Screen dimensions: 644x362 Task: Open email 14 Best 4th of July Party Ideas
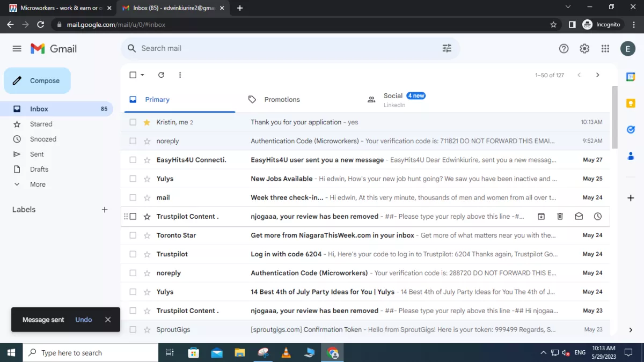pos(365,292)
